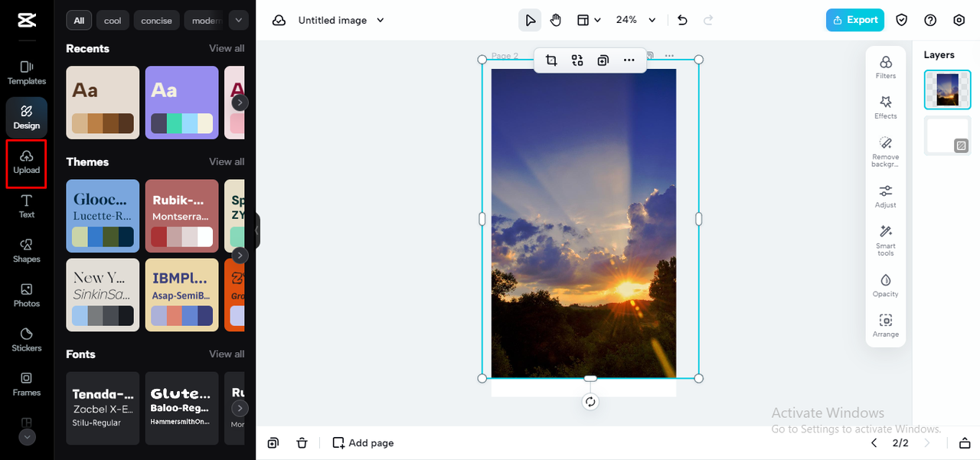View all Fonts
This screenshot has height=460, width=980.
click(227, 354)
